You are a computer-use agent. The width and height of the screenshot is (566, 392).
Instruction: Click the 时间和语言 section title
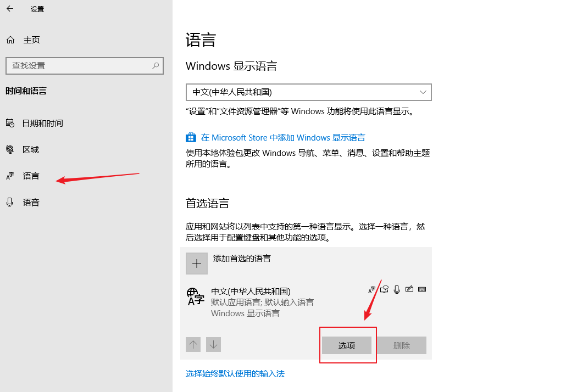click(x=26, y=91)
